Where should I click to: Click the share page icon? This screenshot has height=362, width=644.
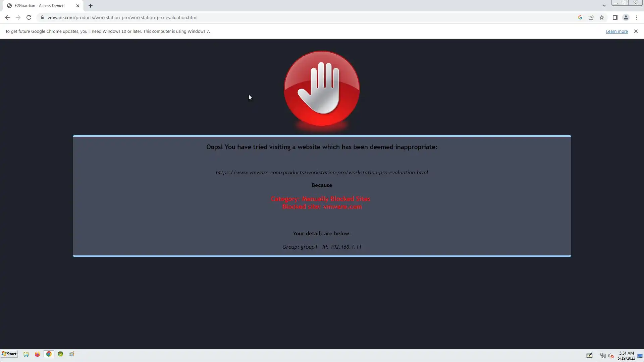[591, 17]
